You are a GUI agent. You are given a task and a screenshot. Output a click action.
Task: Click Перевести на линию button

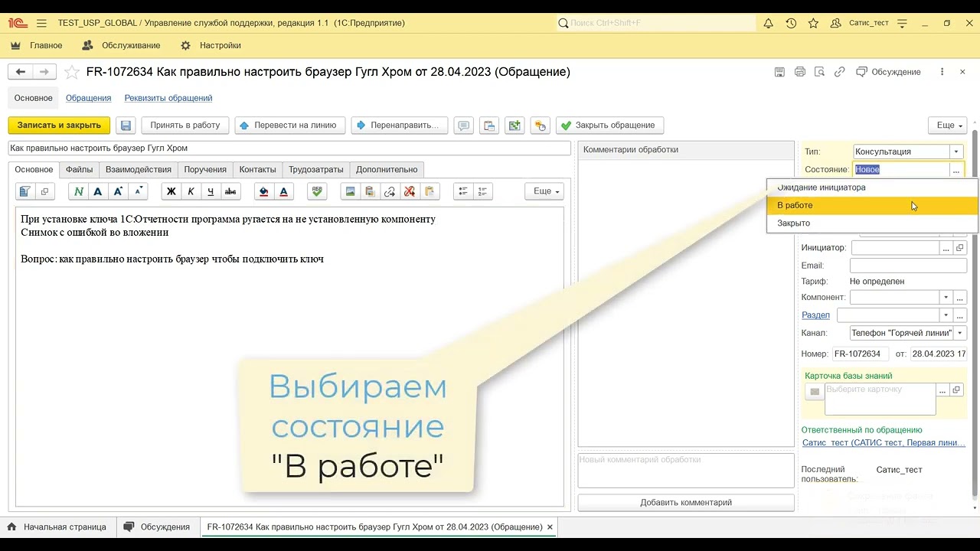290,126
